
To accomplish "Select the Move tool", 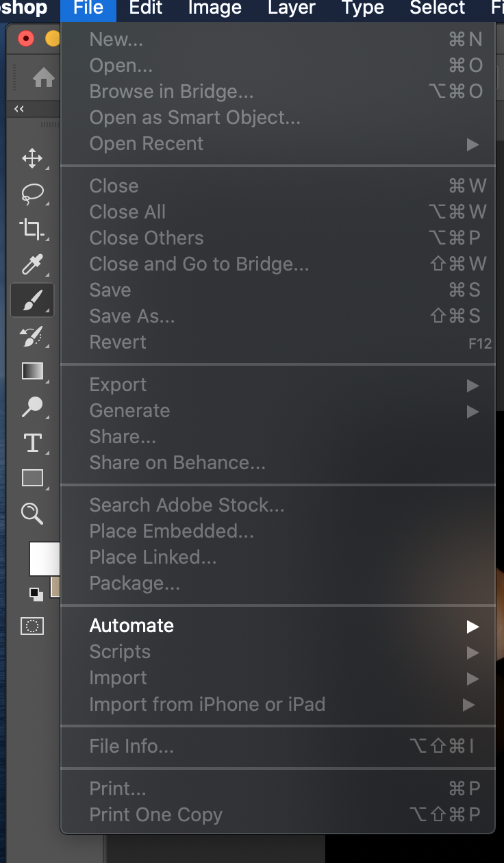I will 32,159.
